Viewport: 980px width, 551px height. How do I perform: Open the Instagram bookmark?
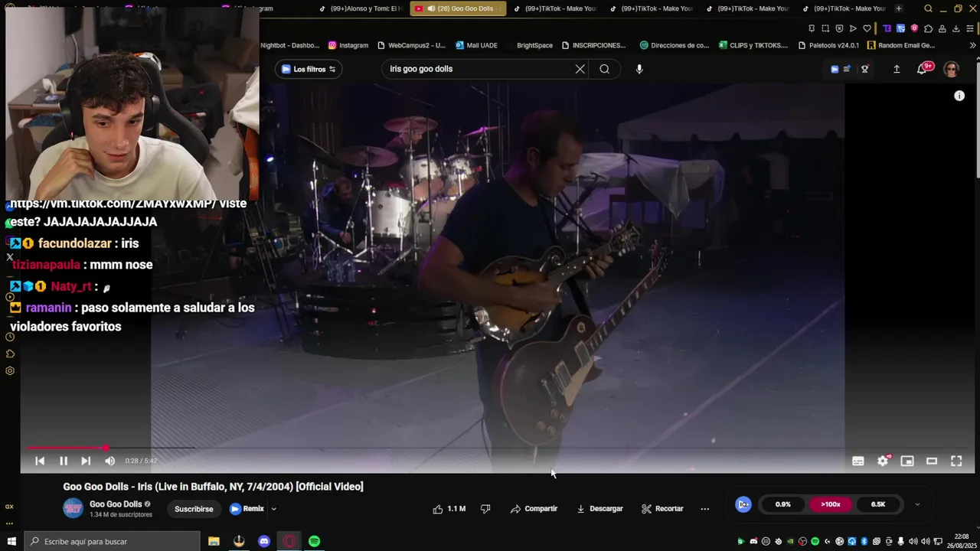(348, 45)
